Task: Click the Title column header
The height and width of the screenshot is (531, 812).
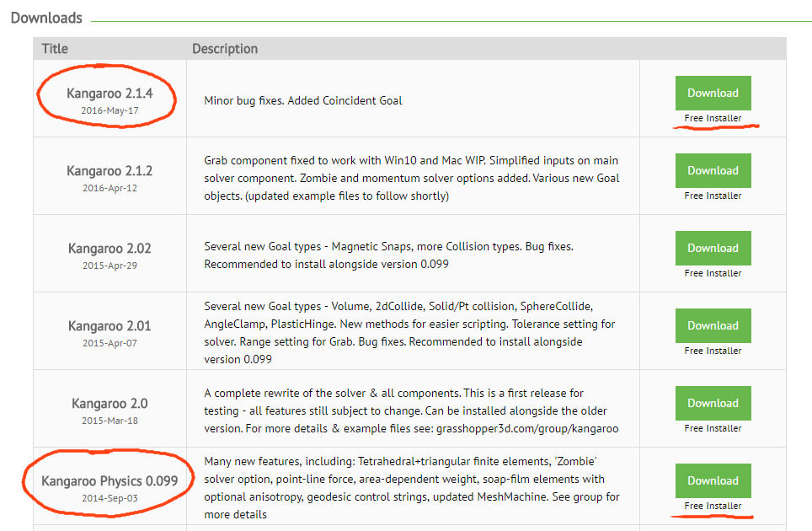Action: pos(55,49)
